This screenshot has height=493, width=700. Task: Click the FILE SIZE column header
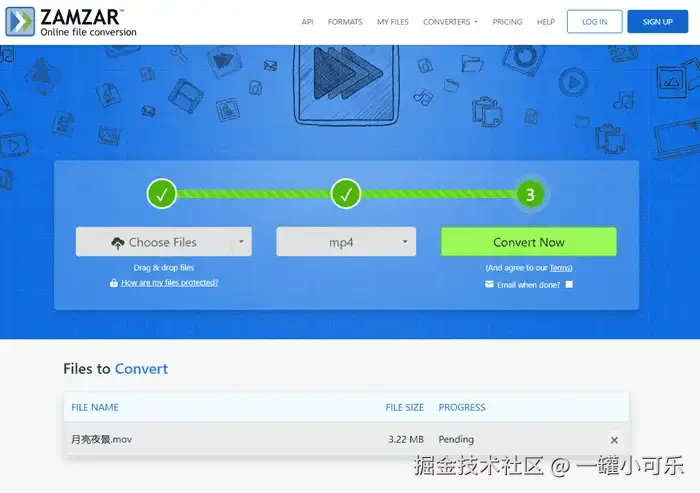[404, 407]
